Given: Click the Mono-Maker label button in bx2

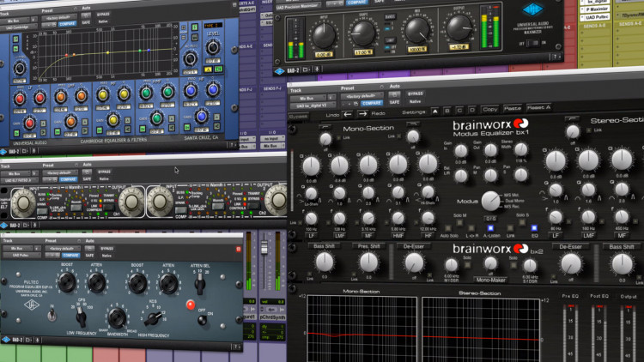Looking at the screenshot, I should tap(491, 280).
